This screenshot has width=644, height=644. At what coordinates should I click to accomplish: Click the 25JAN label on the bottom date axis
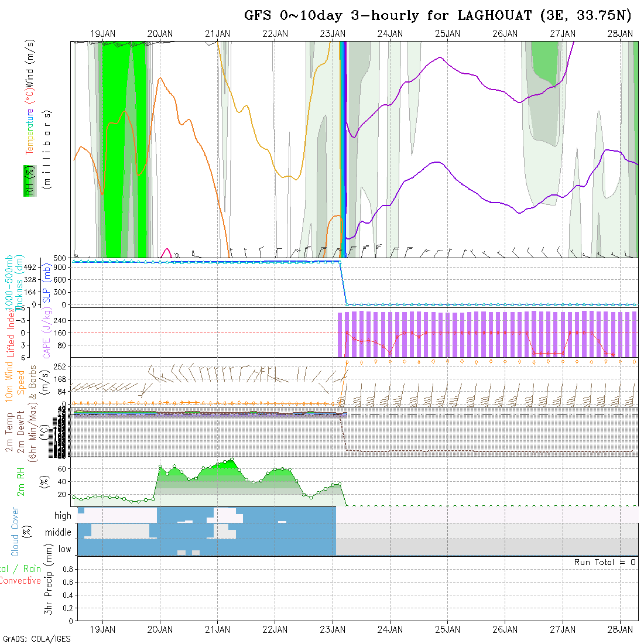pyautogui.click(x=448, y=629)
